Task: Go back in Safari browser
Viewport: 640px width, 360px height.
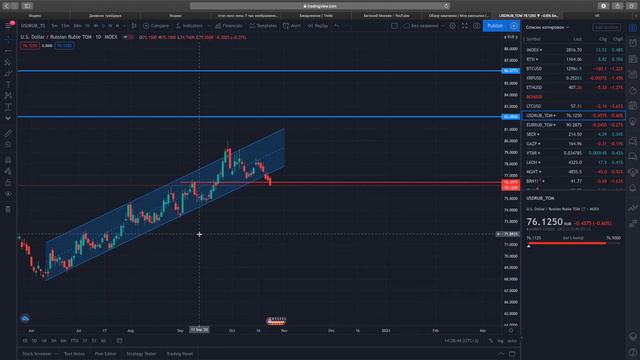Action: coord(7,6)
